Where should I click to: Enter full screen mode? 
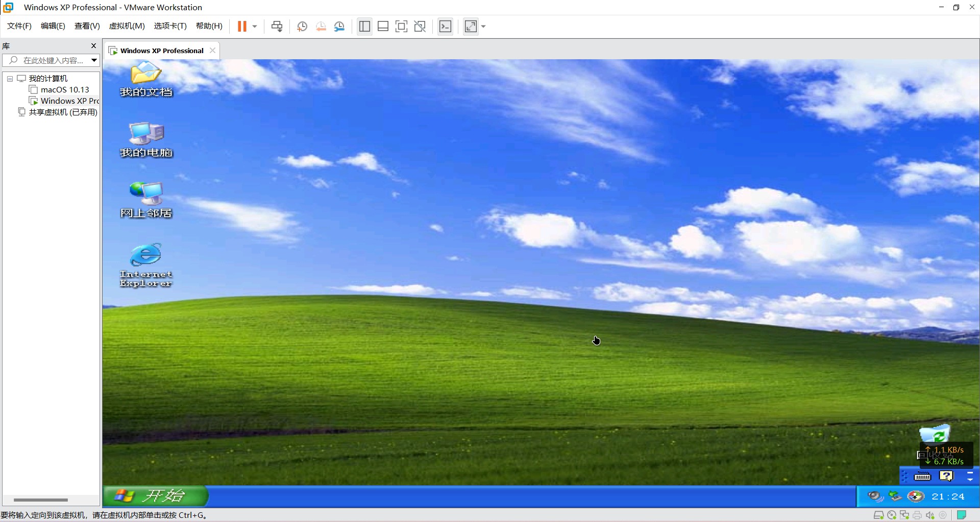[401, 27]
